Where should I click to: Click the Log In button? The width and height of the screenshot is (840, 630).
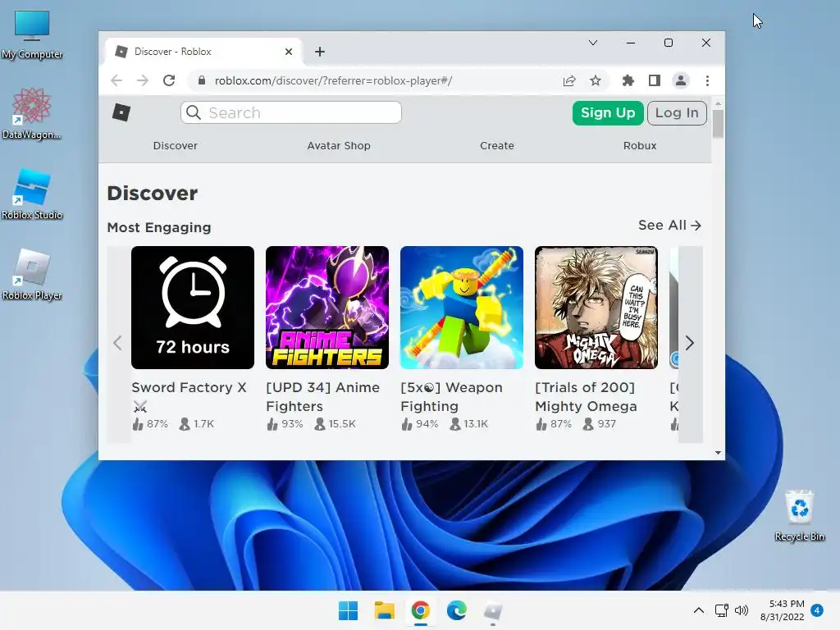[677, 113]
